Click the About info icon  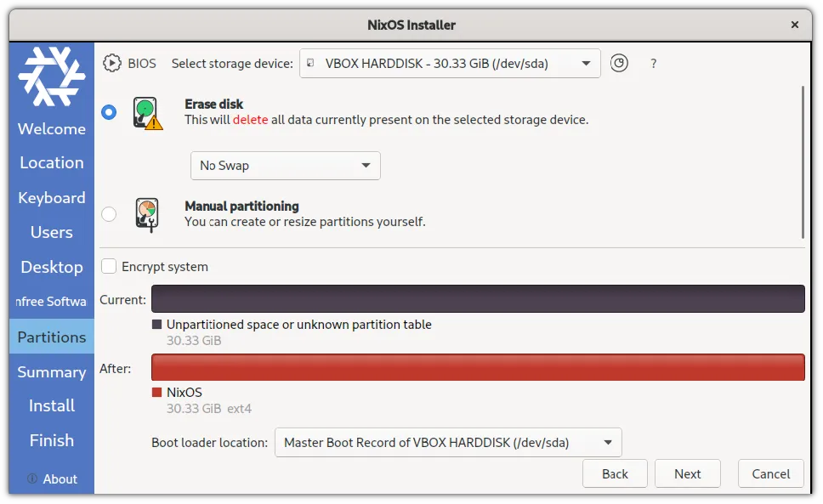click(x=32, y=479)
